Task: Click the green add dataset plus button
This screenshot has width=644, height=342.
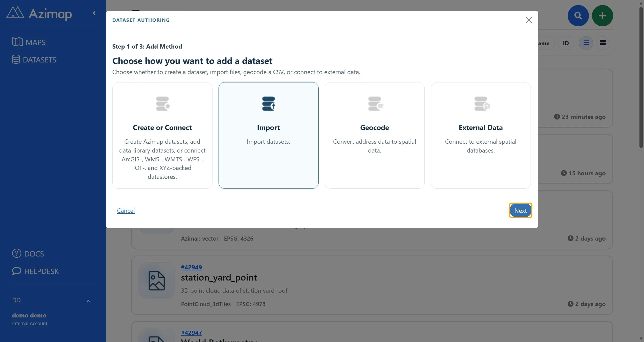Action: pyautogui.click(x=602, y=16)
